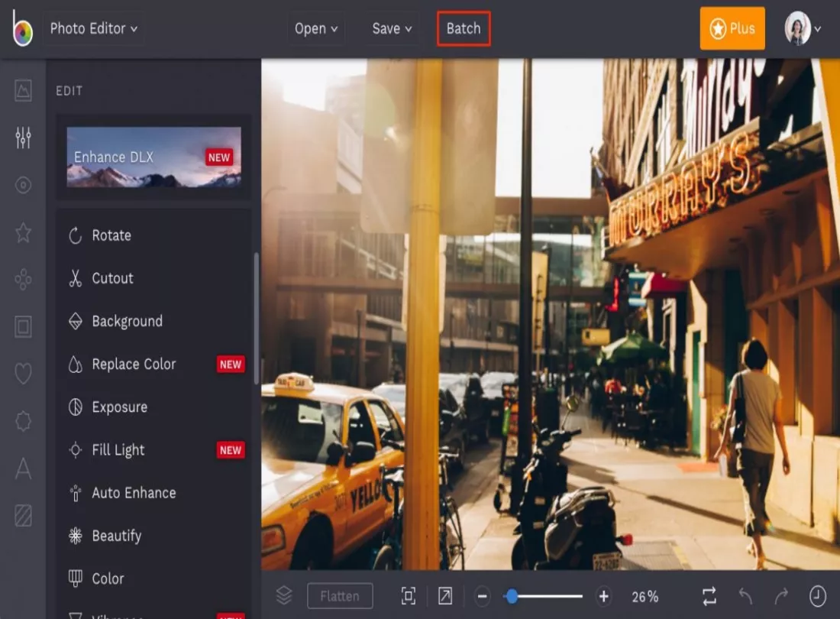Open the History clock icon
840x619 pixels.
(817, 596)
